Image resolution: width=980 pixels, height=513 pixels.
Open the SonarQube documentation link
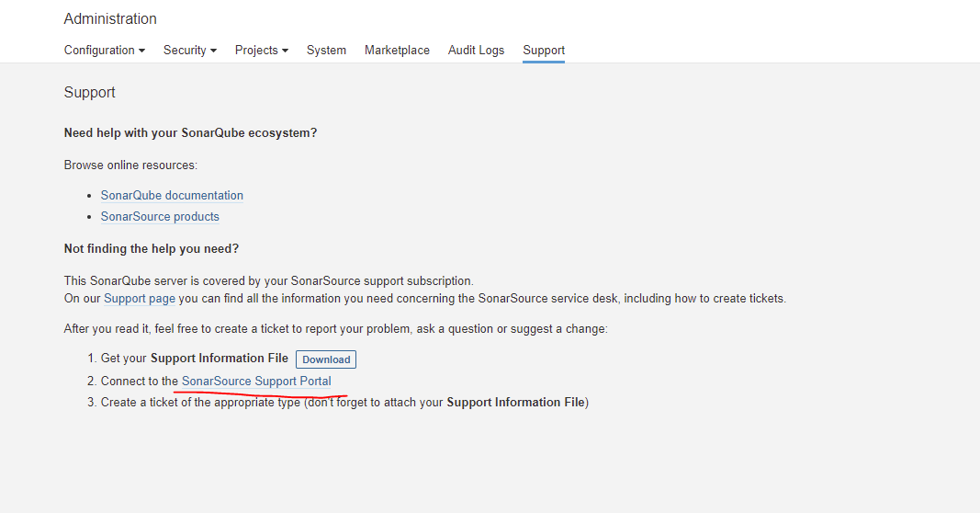point(172,195)
